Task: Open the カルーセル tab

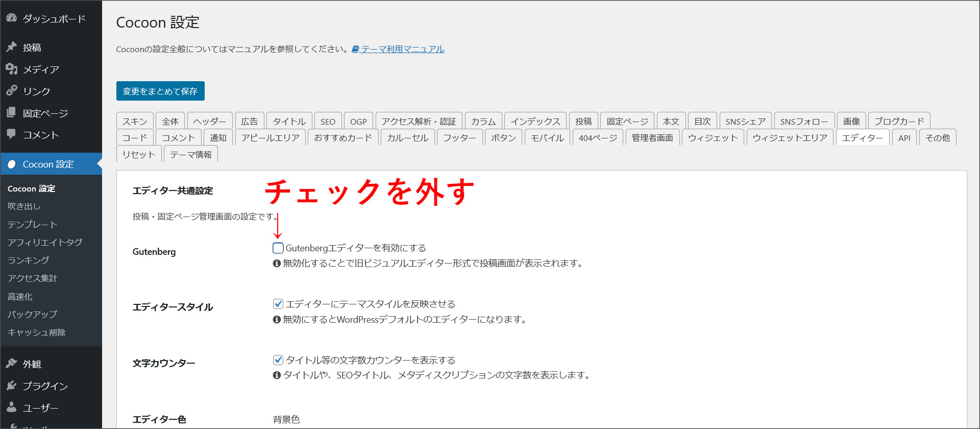Action: (x=407, y=137)
